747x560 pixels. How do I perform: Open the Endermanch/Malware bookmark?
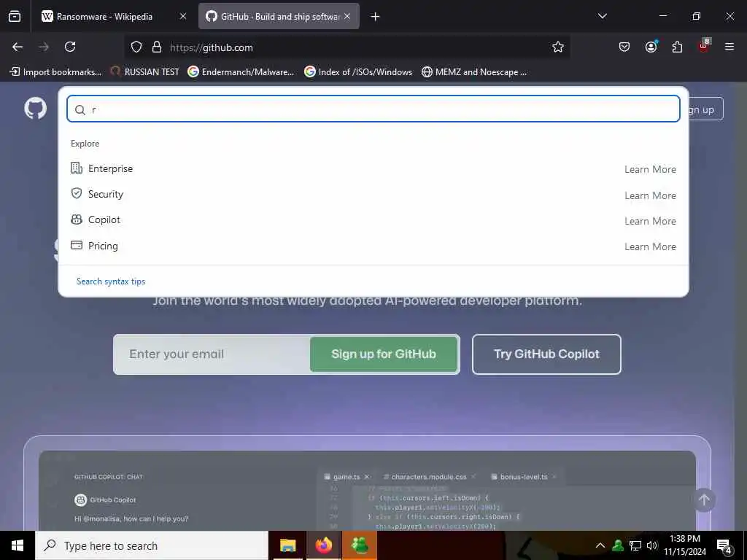241,72
